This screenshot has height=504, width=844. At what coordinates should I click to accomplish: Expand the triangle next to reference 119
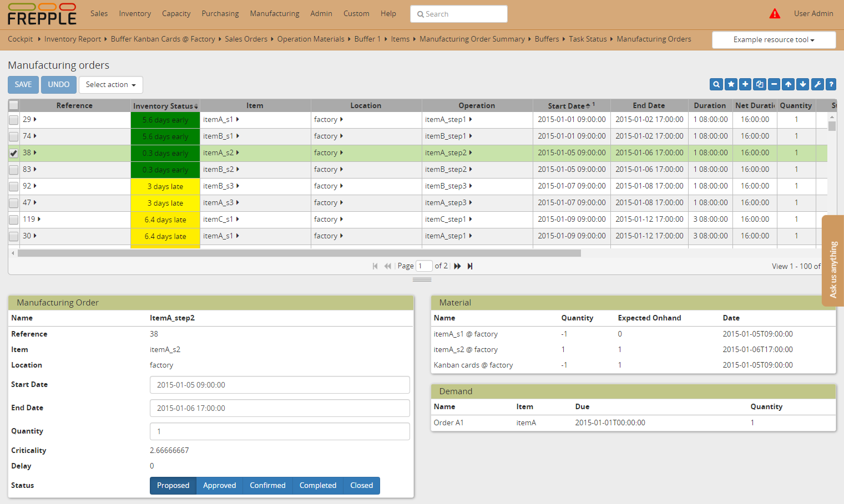(39, 219)
